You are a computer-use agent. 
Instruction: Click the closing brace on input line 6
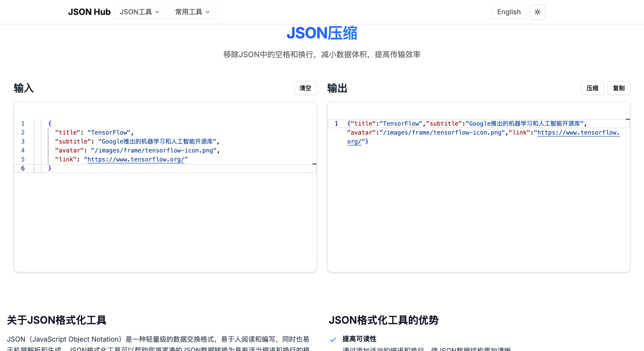[x=49, y=168]
